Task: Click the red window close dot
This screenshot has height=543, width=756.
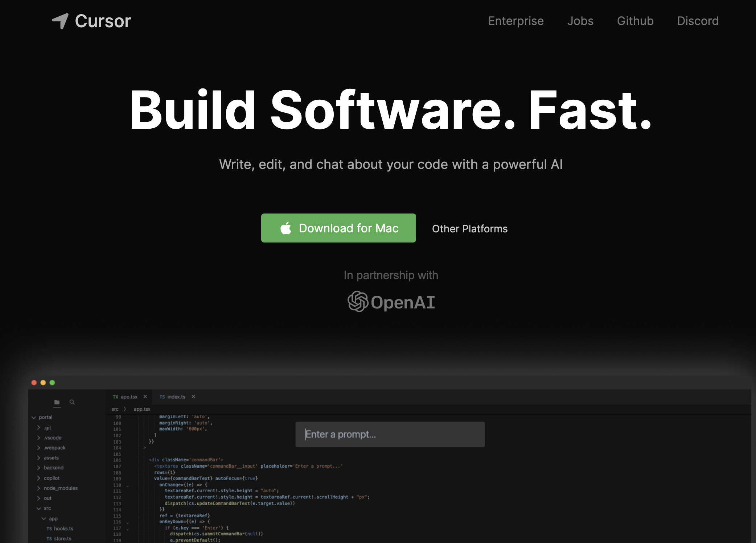Action: tap(34, 382)
